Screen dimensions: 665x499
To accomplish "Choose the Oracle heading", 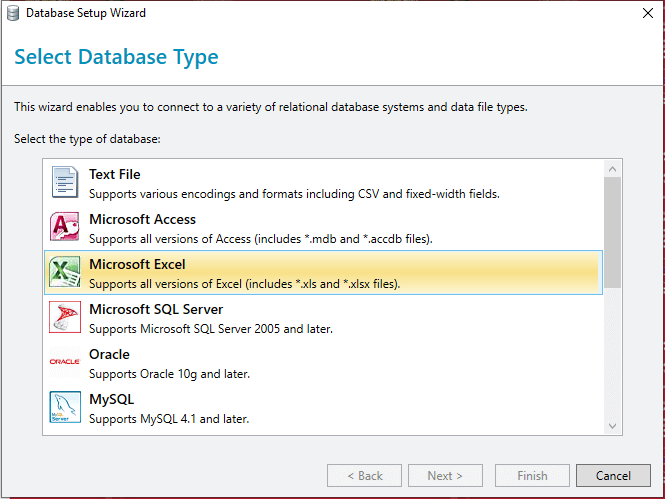I will 109,354.
